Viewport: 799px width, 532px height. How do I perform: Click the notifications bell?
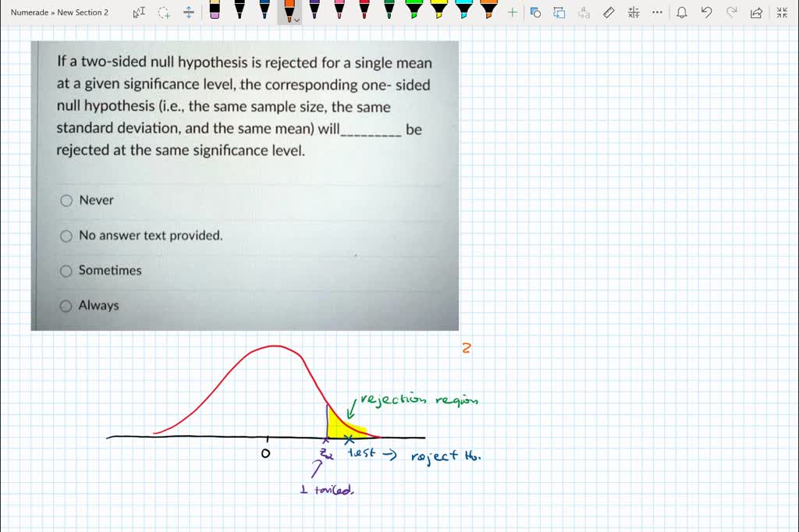click(x=680, y=12)
